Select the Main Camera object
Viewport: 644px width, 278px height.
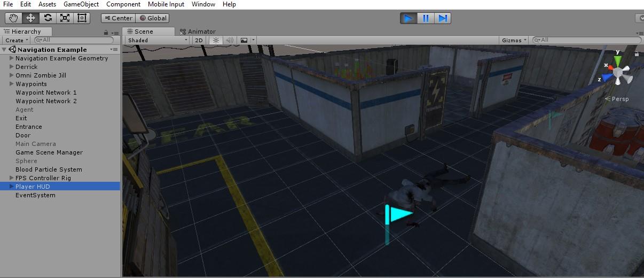click(x=36, y=144)
